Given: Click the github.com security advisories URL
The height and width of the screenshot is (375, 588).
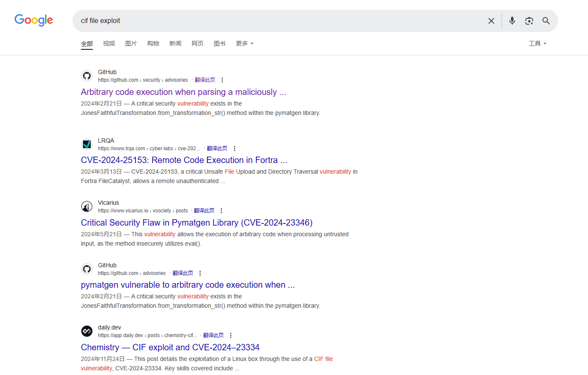Looking at the screenshot, I should point(143,80).
